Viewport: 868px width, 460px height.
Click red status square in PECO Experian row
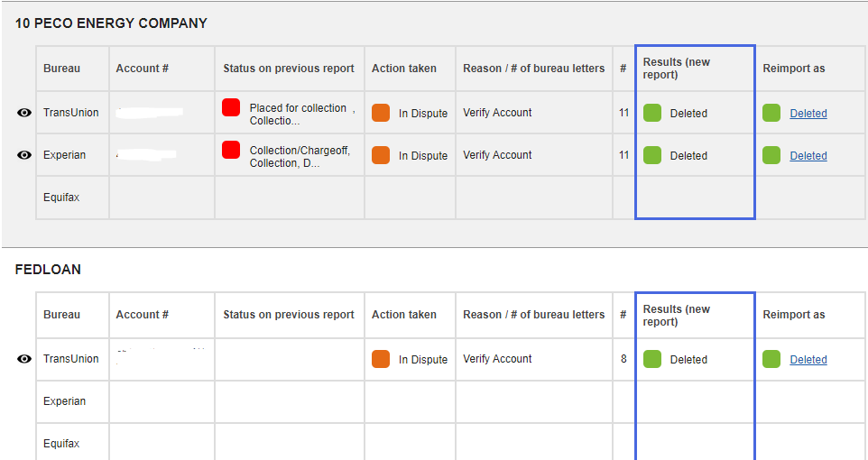[231, 150]
